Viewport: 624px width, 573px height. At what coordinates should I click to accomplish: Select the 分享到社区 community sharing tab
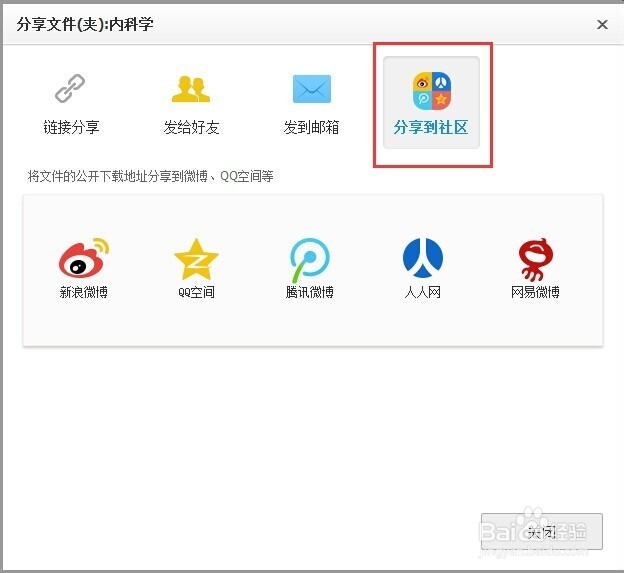(x=431, y=103)
